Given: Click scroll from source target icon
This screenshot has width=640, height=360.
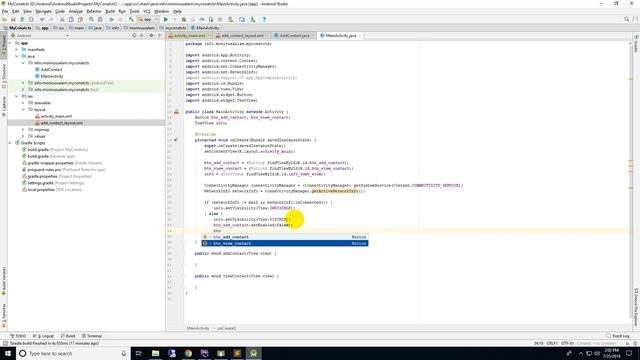Looking at the screenshot, I should coord(134,36).
